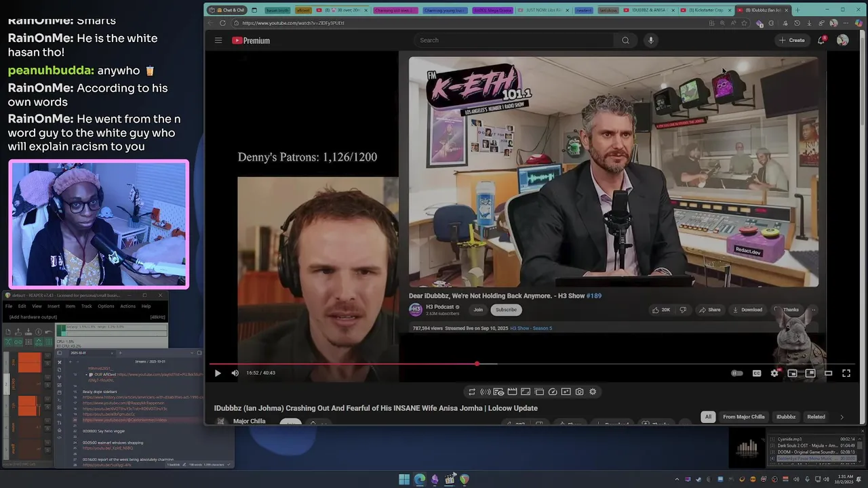Mute REAPER track 1

[x=47, y=356]
